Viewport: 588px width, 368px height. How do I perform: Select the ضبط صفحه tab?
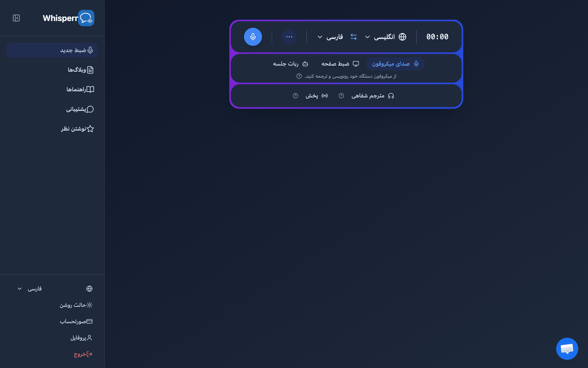point(340,64)
